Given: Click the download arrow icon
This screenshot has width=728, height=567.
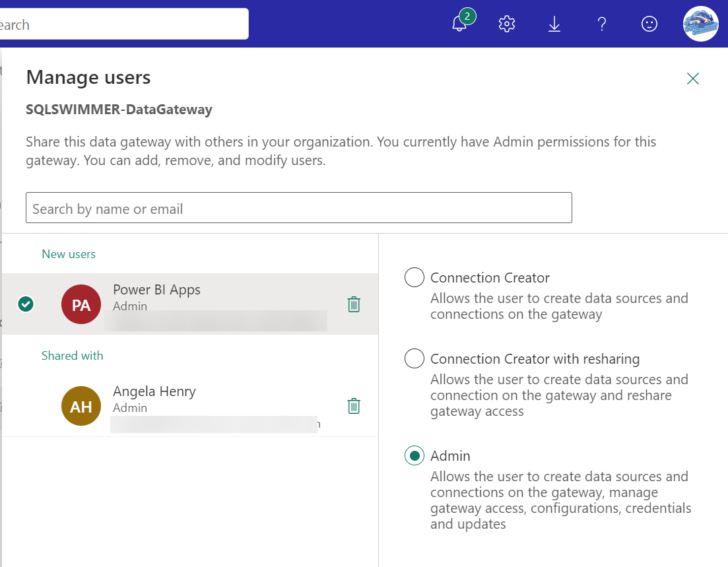Looking at the screenshot, I should pos(554,24).
